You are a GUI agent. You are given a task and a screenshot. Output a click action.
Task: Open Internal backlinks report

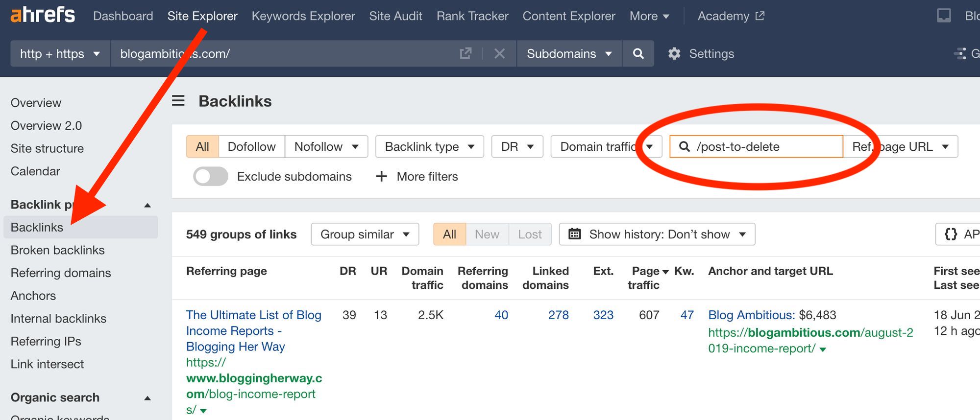[58, 318]
